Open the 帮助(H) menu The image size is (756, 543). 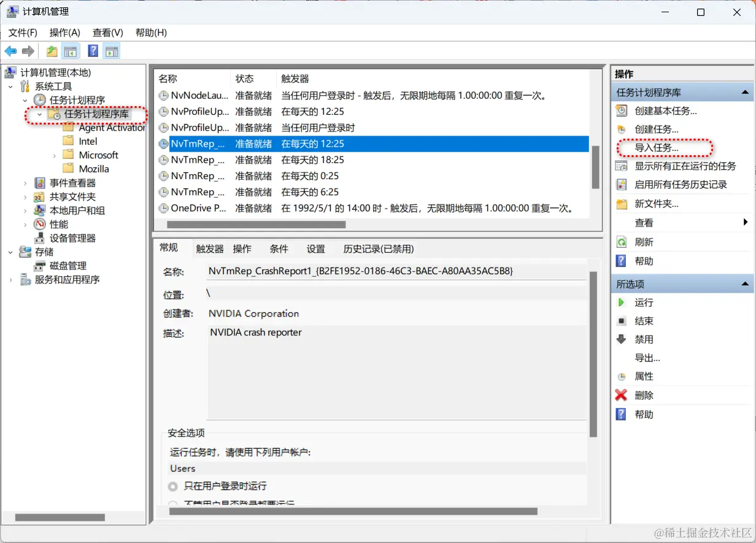(x=151, y=33)
